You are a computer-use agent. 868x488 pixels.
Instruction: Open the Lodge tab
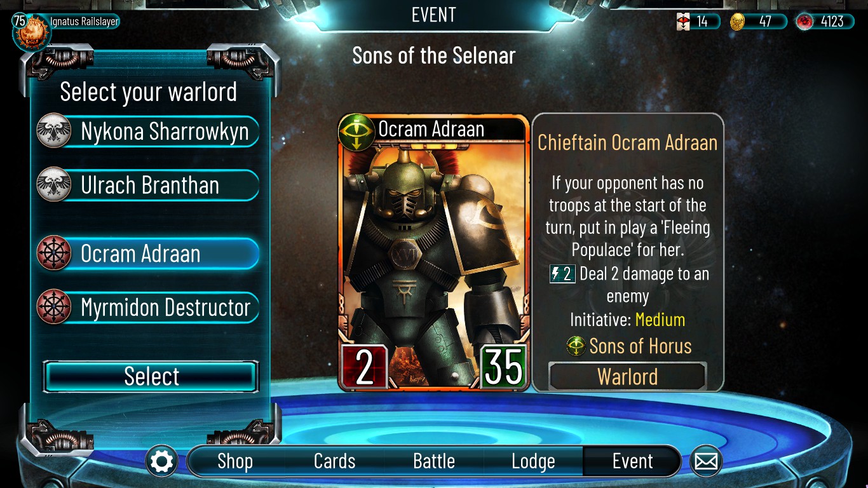click(533, 461)
